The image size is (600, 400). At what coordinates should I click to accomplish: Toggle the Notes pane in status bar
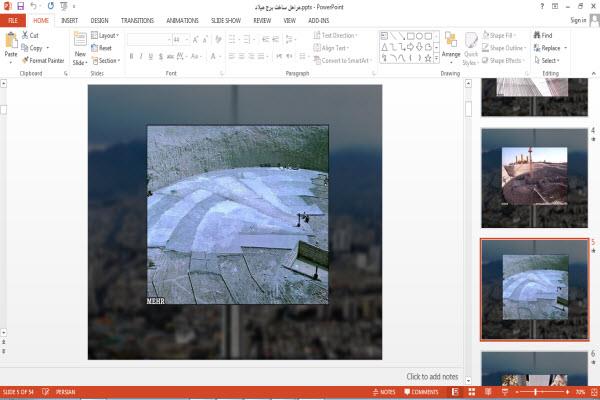coord(384,392)
